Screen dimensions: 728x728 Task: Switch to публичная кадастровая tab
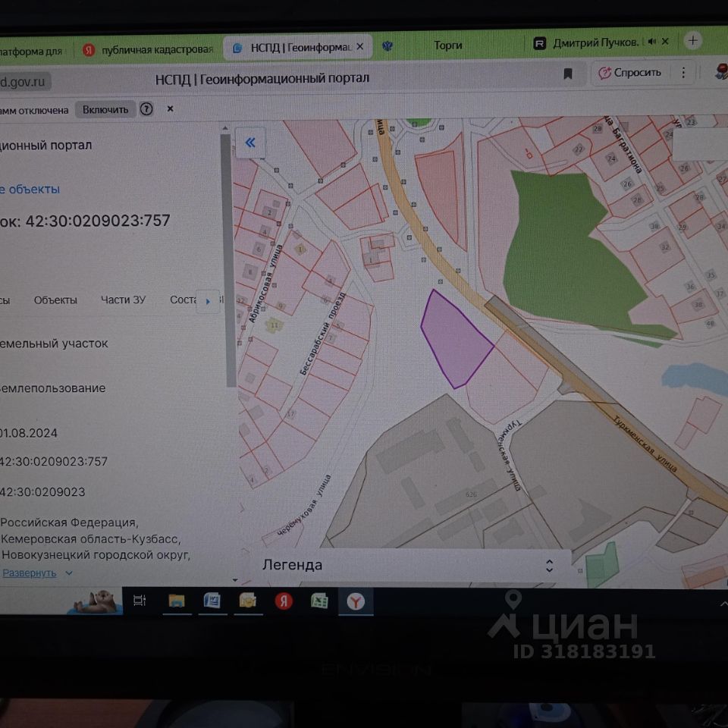click(149, 50)
